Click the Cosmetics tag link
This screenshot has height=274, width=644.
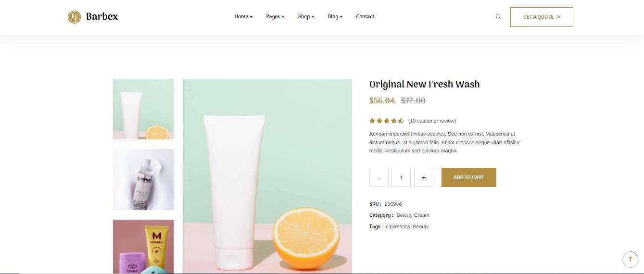(x=398, y=227)
